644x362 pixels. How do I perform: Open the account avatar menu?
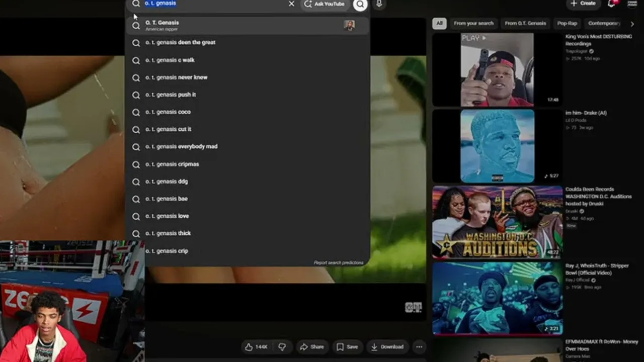coord(632,4)
